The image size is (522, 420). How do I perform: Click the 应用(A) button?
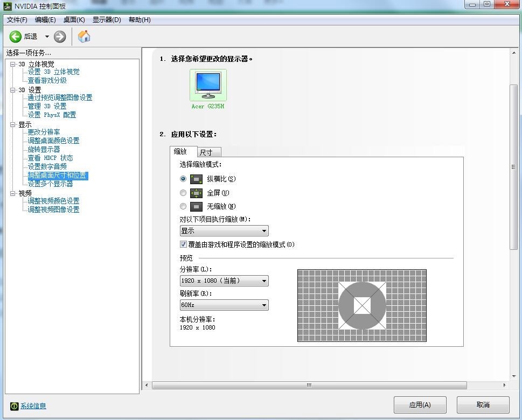pos(420,405)
